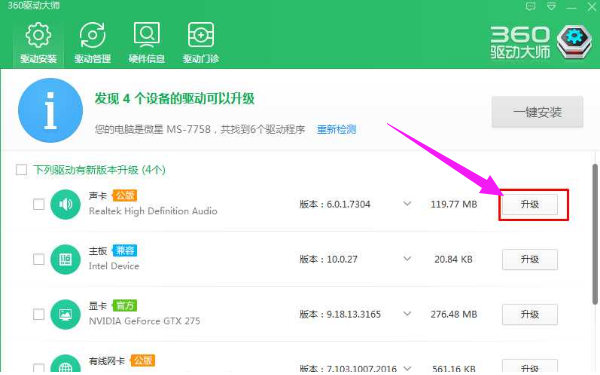Open the feedback chat icon in title bar
The width and height of the screenshot is (600, 375).
[530, 7]
